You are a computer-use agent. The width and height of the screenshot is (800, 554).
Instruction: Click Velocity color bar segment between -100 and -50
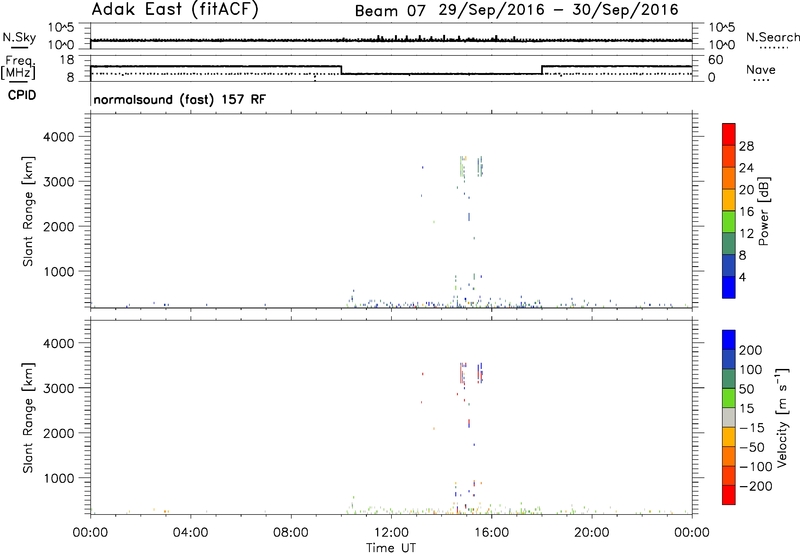tap(729, 456)
